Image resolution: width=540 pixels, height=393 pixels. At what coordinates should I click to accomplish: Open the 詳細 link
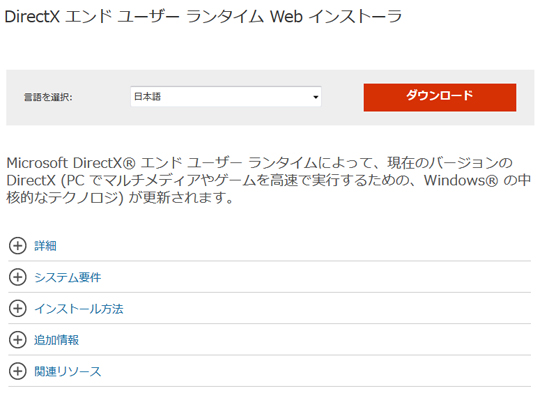click(45, 246)
